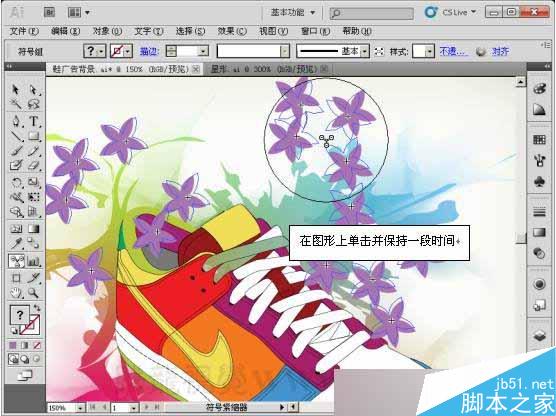The image size is (556, 416).
Task: Select the Column Graph tool
Action: click(34, 261)
